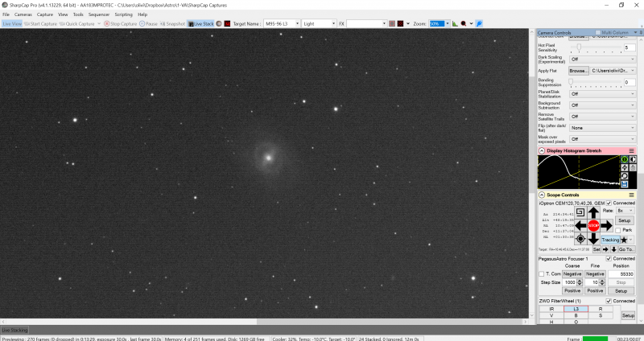This screenshot has height=341, width=644.
Task: Open the Tools menu
Action: pyautogui.click(x=78, y=14)
